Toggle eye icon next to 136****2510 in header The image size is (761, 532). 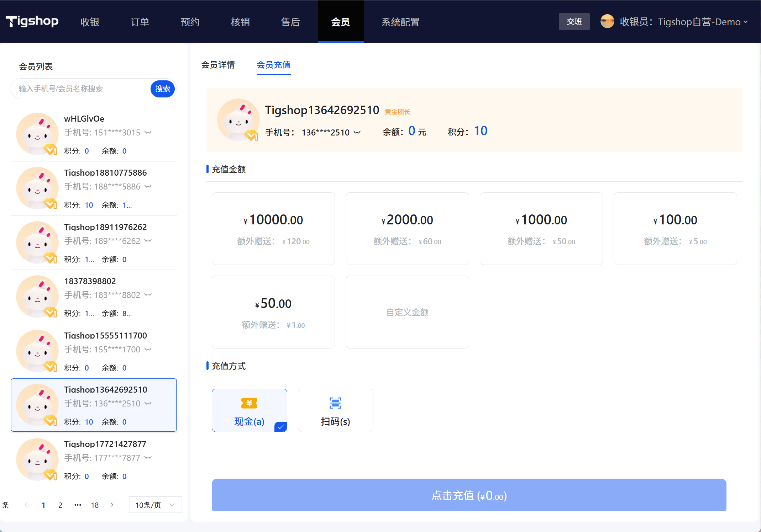click(x=357, y=133)
